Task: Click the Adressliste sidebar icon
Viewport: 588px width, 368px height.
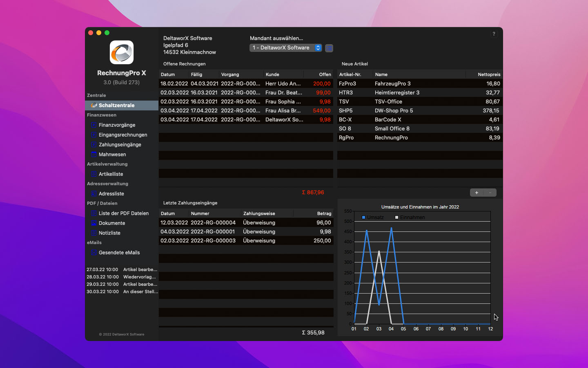Action: [94, 193]
